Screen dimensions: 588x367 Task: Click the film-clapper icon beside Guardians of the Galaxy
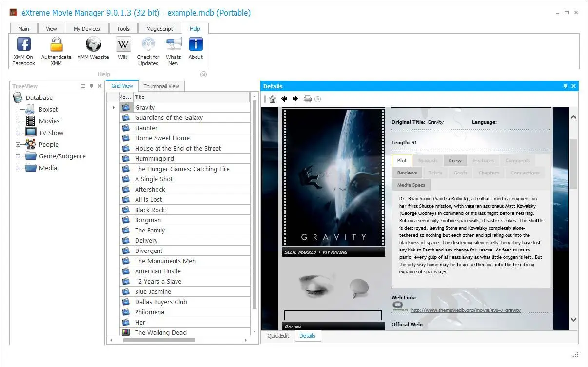tap(126, 117)
